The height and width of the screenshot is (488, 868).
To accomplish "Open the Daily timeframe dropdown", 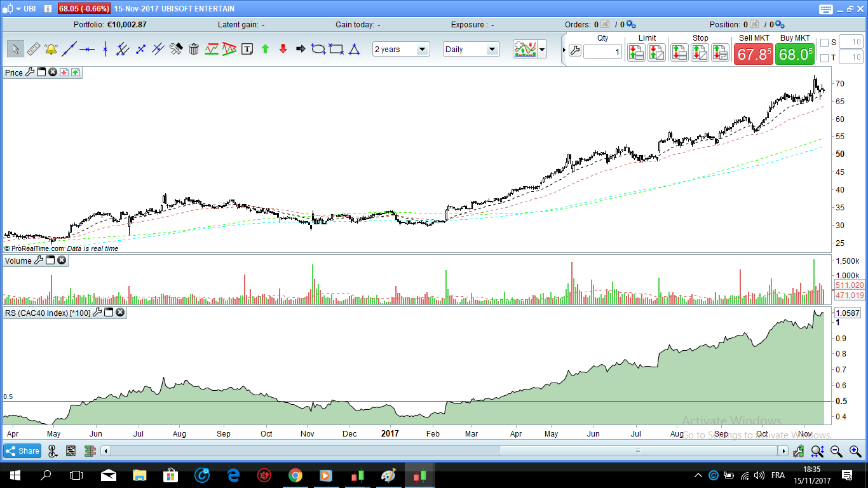I will coord(471,49).
